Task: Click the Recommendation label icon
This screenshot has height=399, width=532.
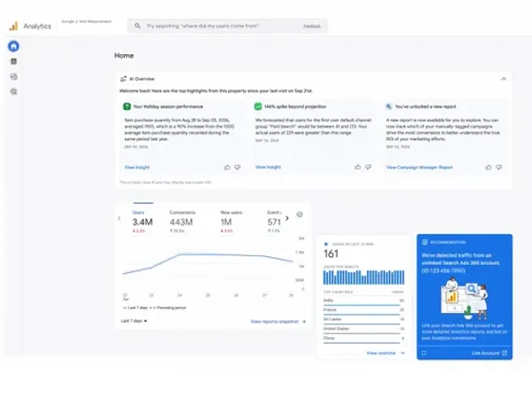Action: (425, 242)
